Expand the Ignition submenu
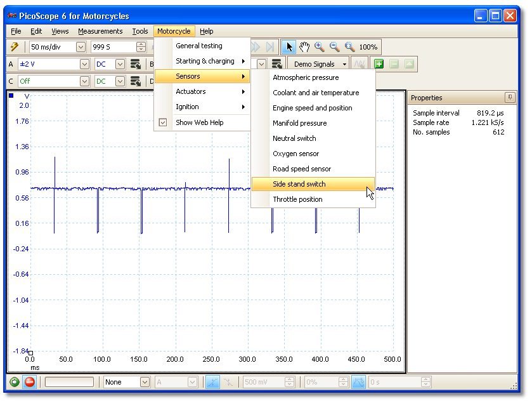532x408 pixels. click(202, 107)
